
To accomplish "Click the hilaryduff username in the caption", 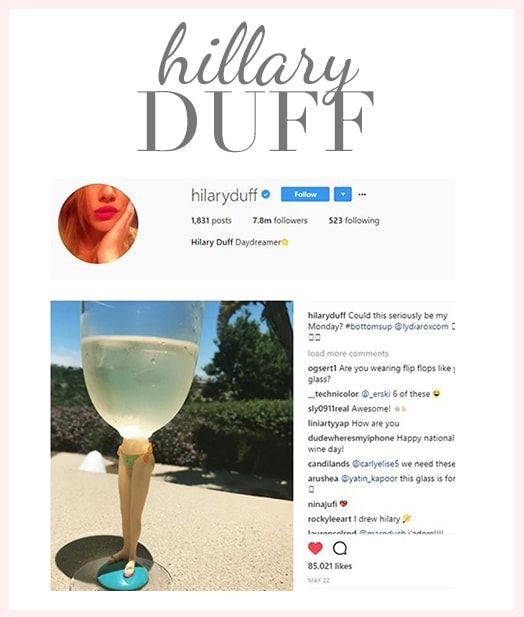I will [327, 316].
